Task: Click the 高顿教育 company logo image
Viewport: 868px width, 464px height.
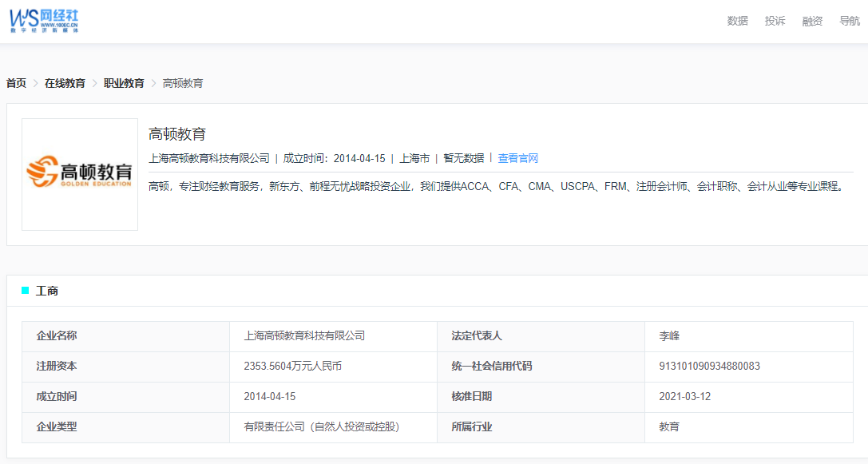Action: point(80,174)
